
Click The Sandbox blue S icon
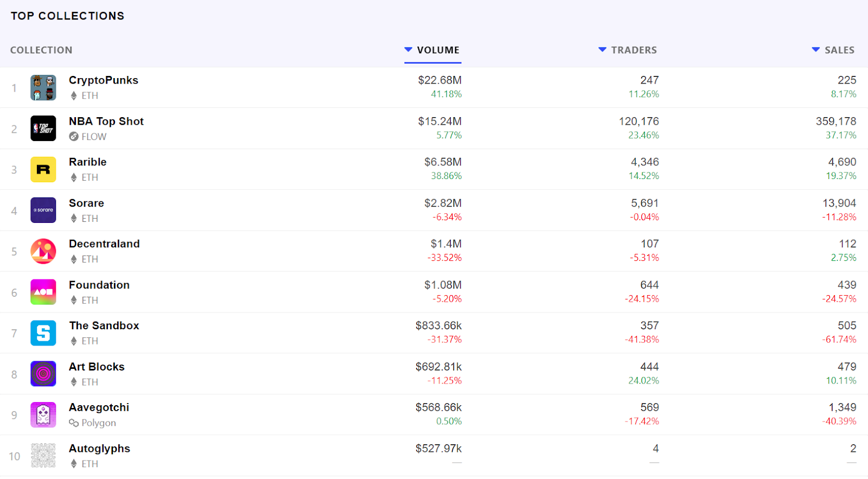[x=43, y=333]
